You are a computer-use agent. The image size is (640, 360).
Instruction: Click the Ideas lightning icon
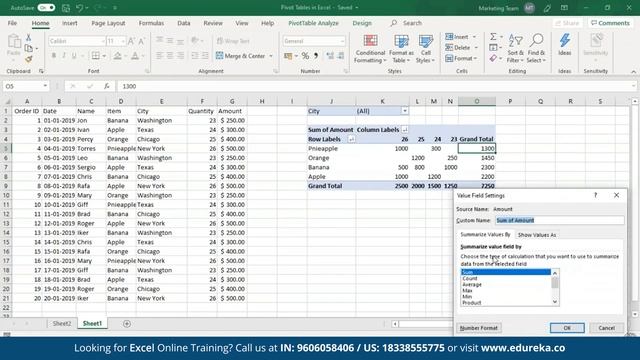(x=564, y=44)
